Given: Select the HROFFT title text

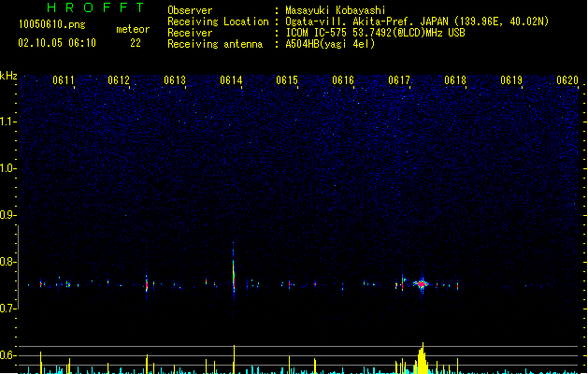Looking at the screenshot, I should 95,7.
